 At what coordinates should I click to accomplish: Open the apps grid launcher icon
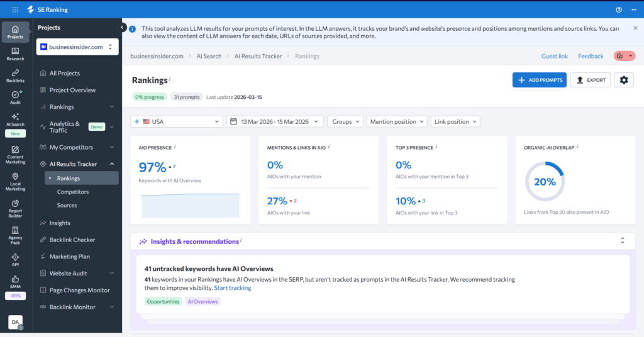click(15, 9)
